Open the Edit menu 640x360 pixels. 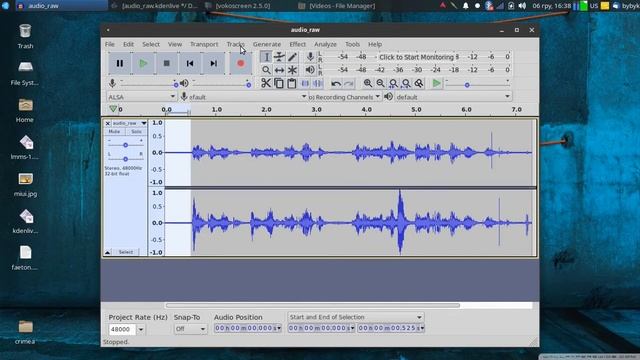point(129,44)
